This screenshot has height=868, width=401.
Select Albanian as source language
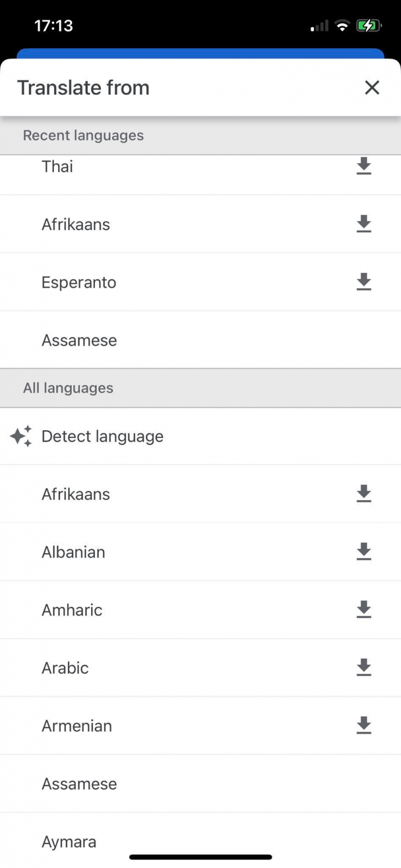(73, 552)
